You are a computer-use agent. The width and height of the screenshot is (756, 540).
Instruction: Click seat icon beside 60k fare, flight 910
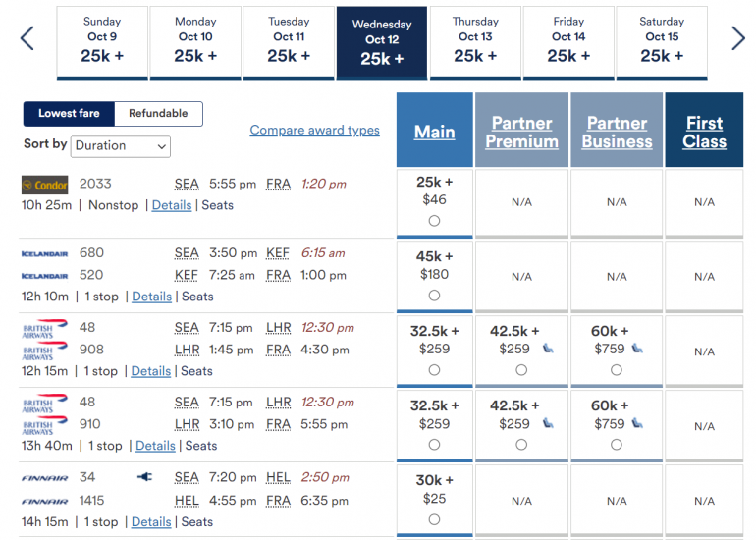[637, 423]
